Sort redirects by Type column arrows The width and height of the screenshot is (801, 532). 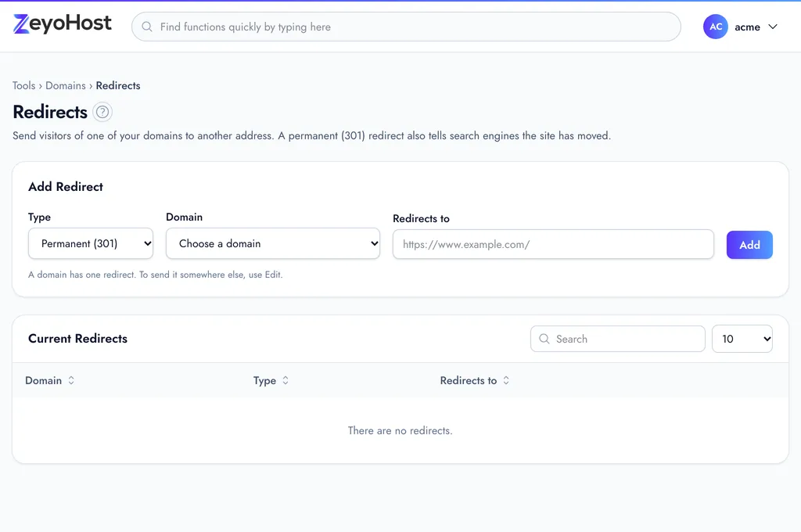[286, 380]
